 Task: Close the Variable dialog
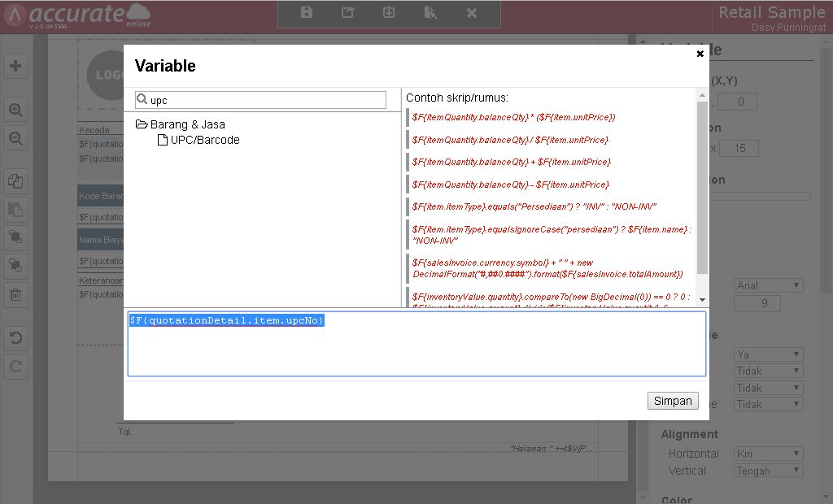(700, 54)
